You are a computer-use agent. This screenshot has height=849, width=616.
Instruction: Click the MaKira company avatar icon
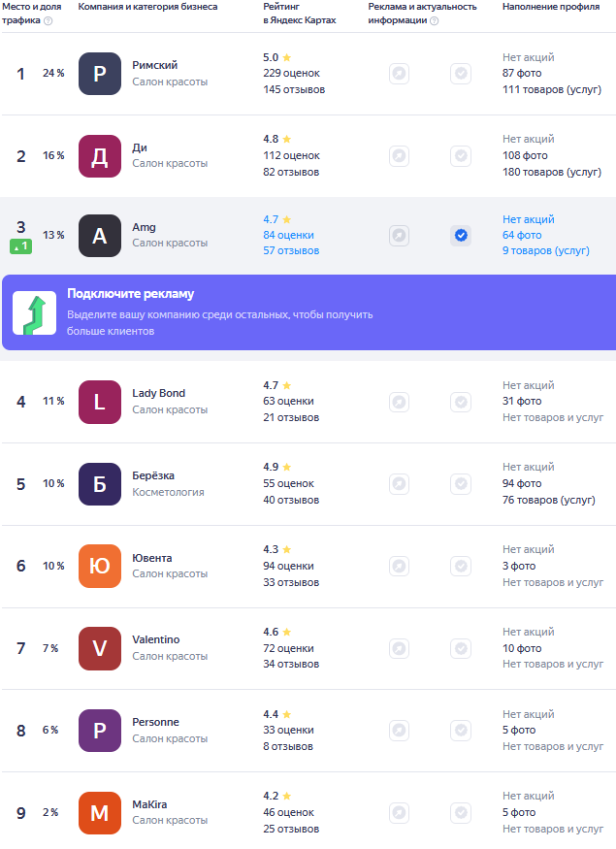point(100,813)
